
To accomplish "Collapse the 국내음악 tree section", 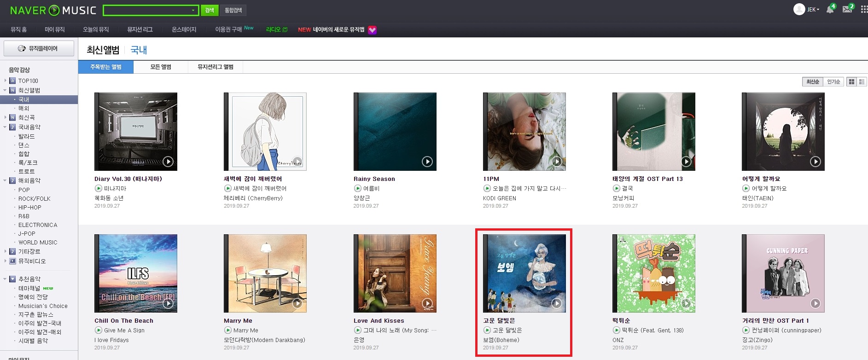I will (x=5, y=127).
